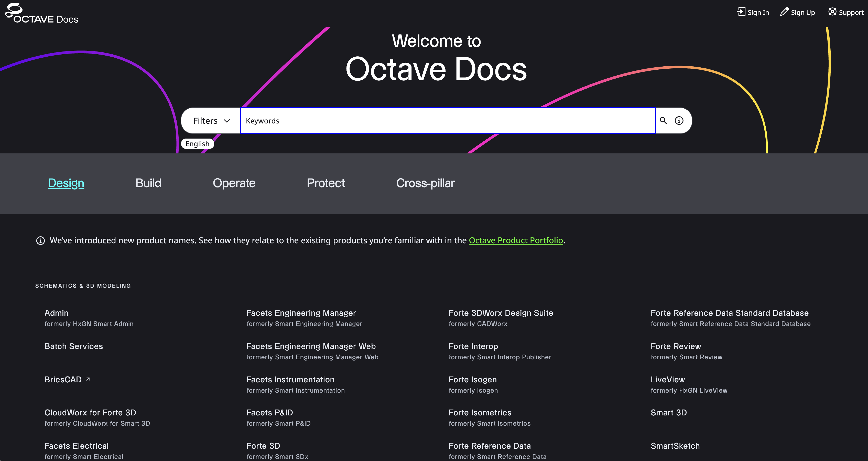Click the 'Welcome to' heading text
The image size is (868, 461).
click(x=436, y=41)
